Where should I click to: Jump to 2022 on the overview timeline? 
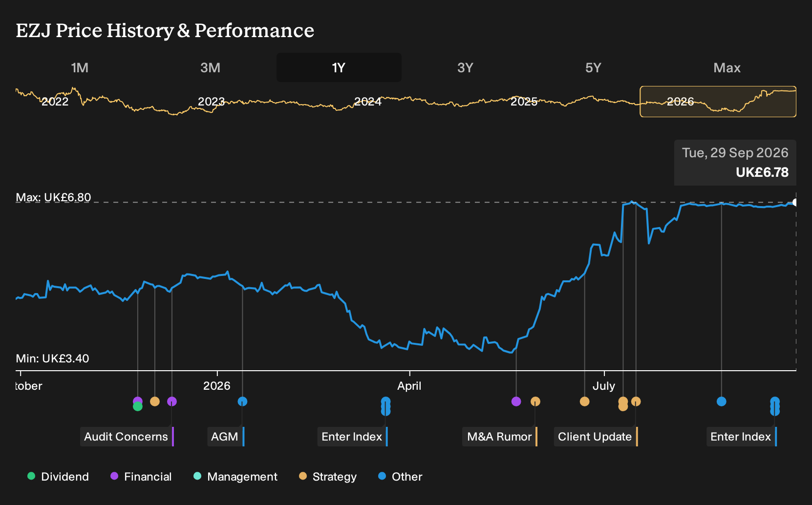pyautogui.click(x=55, y=102)
